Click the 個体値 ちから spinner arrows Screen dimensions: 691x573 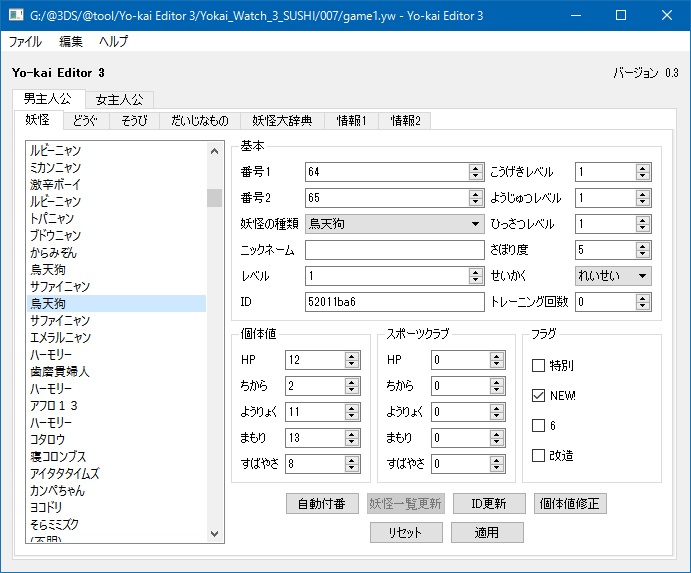352,386
